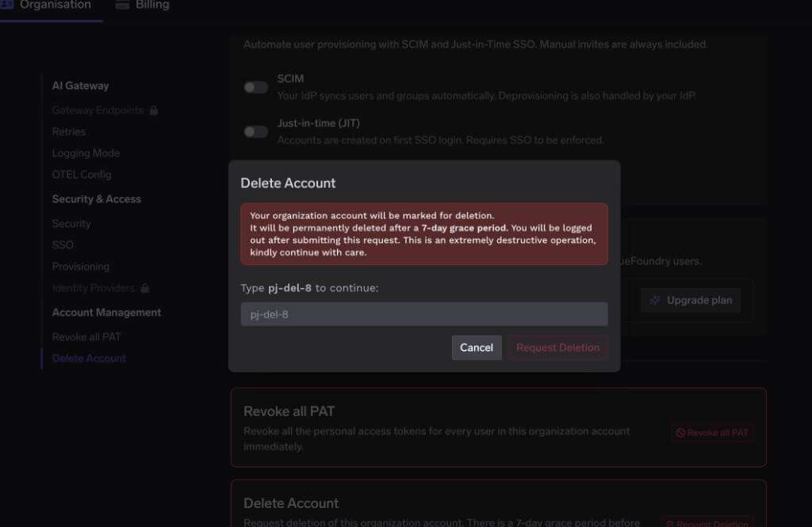Screen dimensions: 812x527
Task: Open OTEL Config in sidebar
Action: point(82,175)
